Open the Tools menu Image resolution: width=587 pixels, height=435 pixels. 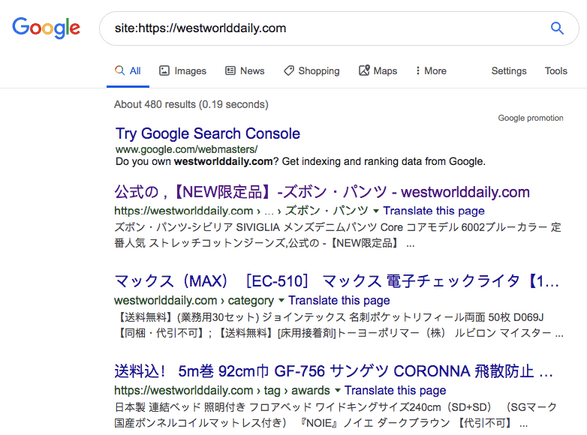tap(556, 71)
